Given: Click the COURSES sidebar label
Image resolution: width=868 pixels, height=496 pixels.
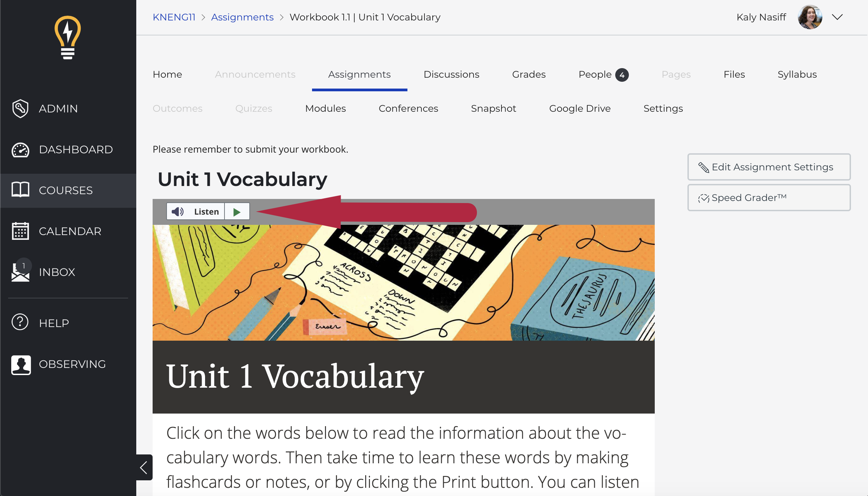Looking at the screenshot, I should pyautogui.click(x=66, y=190).
